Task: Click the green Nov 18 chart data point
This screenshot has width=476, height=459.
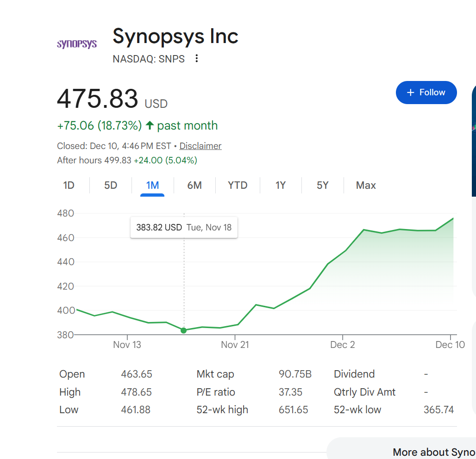Action: (184, 330)
